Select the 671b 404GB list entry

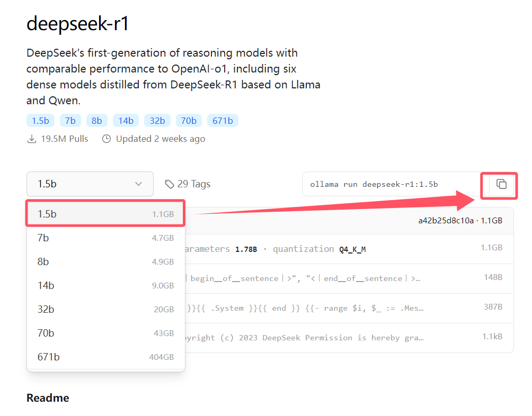point(105,357)
